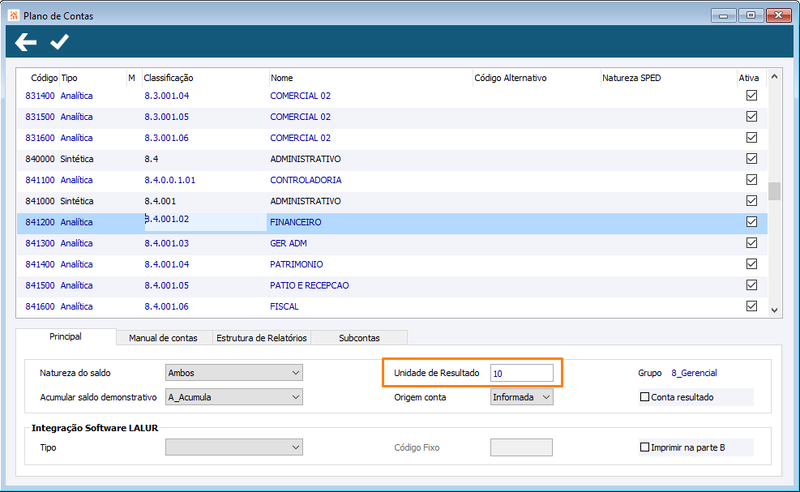The height and width of the screenshot is (492, 800).
Task: Click classification 8.4.0.0.1.01
Action: (x=170, y=180)
